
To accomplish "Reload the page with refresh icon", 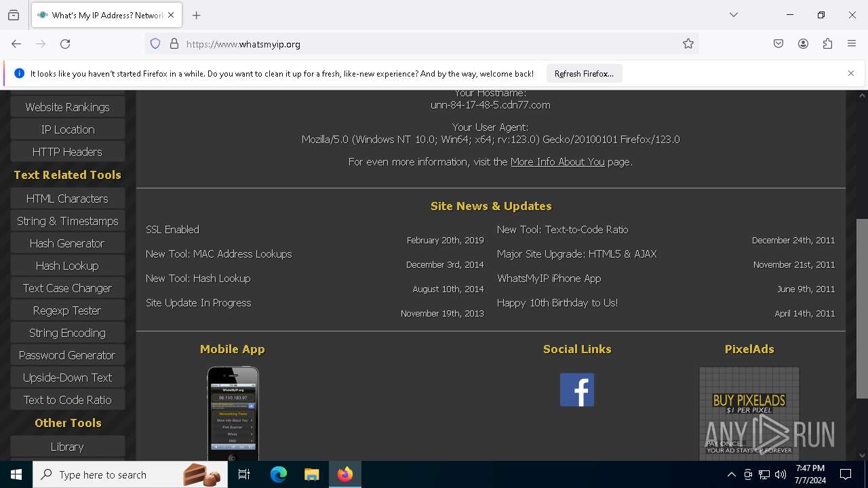I will click(x=65, y=44).
